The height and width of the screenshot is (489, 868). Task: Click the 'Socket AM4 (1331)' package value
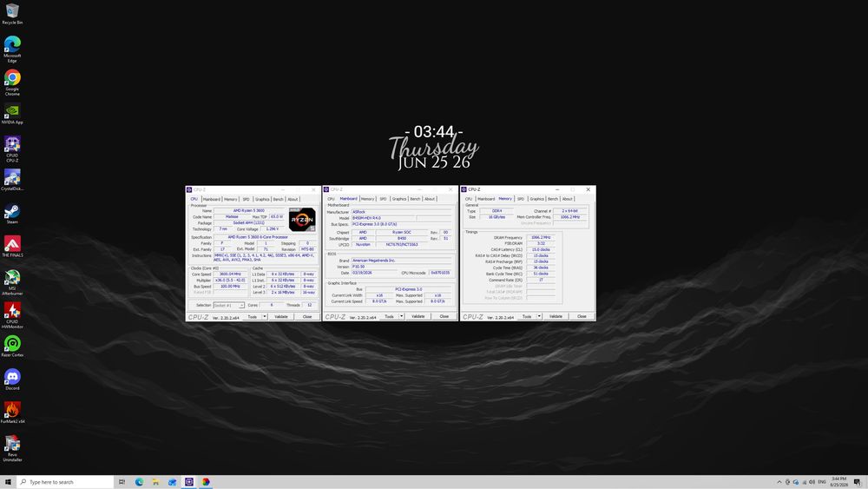point(249,222)
